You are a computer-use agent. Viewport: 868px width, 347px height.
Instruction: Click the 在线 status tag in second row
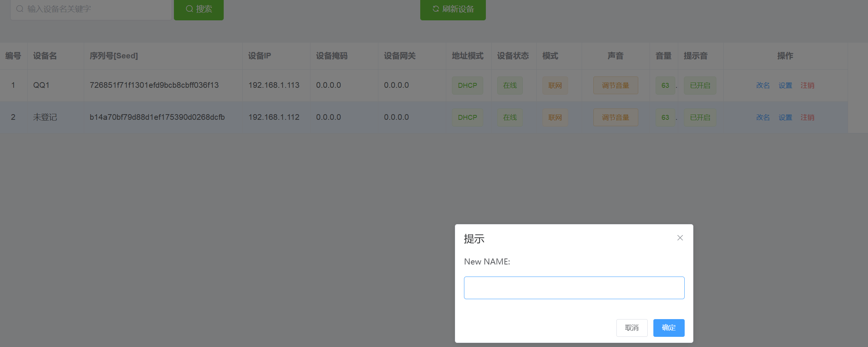click(x=510, y=118)
